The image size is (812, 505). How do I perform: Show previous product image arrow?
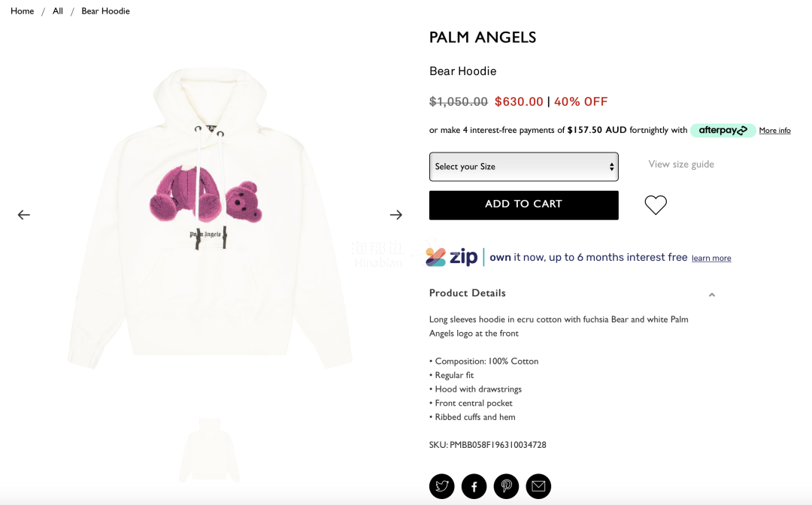pyautogui.click(x=24, y=215)
